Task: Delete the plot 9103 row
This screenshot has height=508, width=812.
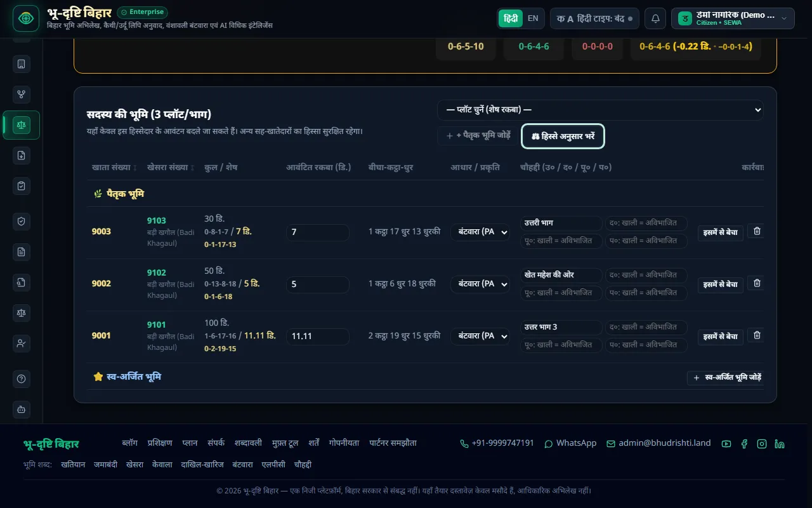Action: (756, 231)
